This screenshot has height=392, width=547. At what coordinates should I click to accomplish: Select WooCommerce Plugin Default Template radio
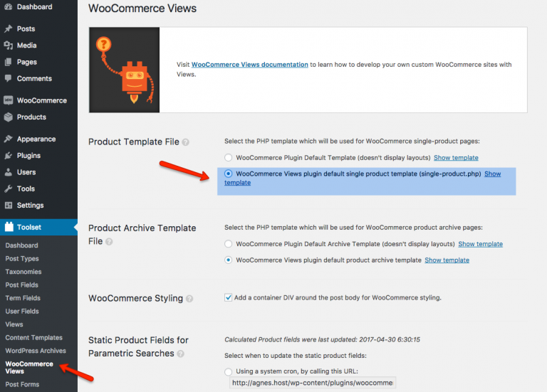pos(228,157)
